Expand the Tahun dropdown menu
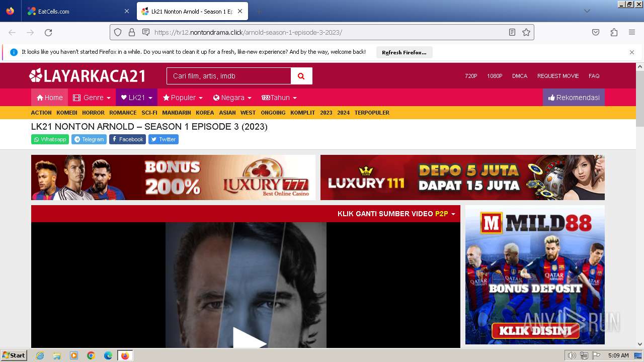This screenshot has height=362, width=644. pos(279,98)
